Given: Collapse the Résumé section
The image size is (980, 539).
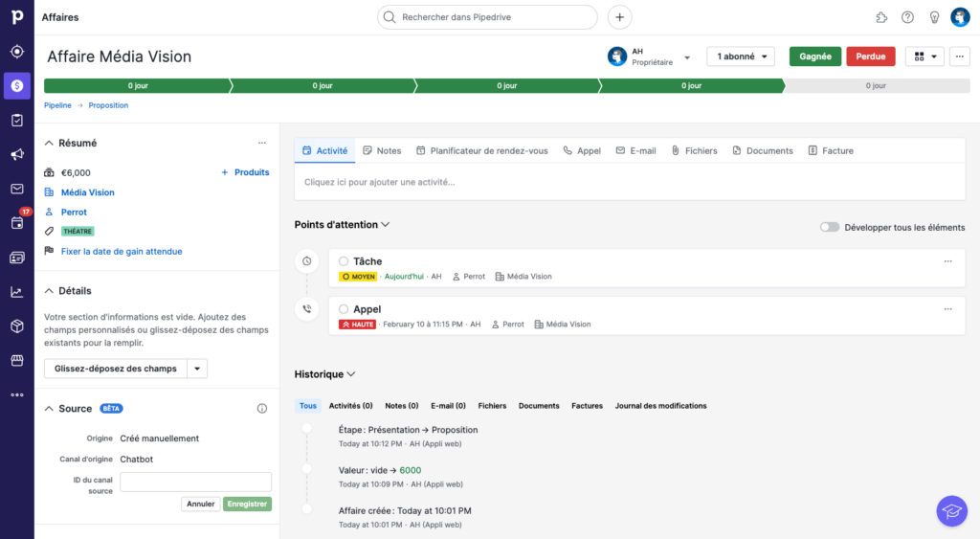Looking at the screenshot, I should point(49,144).
